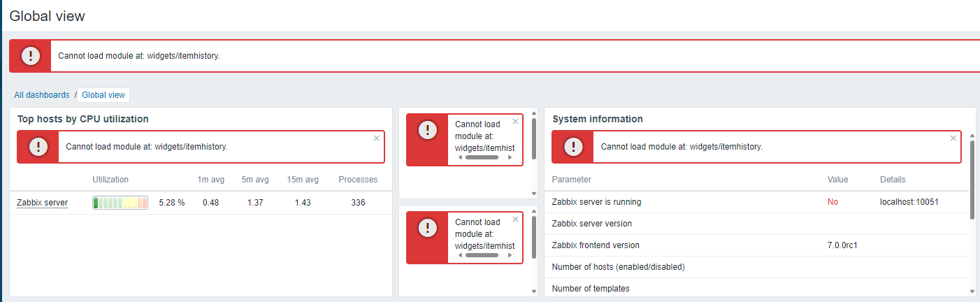Open the All dashboards breadcrumb link
Image resolution: width=980 pixels, height=302 pixels.
pyautogui.click(x=42, y=95)
